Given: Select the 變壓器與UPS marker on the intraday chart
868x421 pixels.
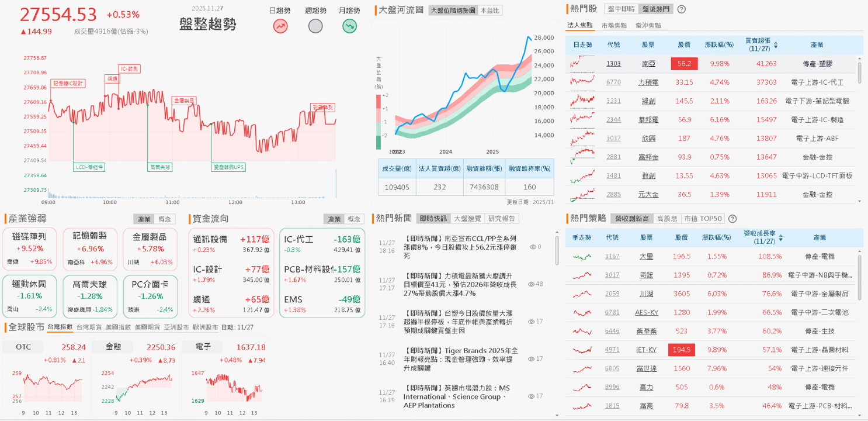Looking at the screenshot, I should [x=229, y=167].
